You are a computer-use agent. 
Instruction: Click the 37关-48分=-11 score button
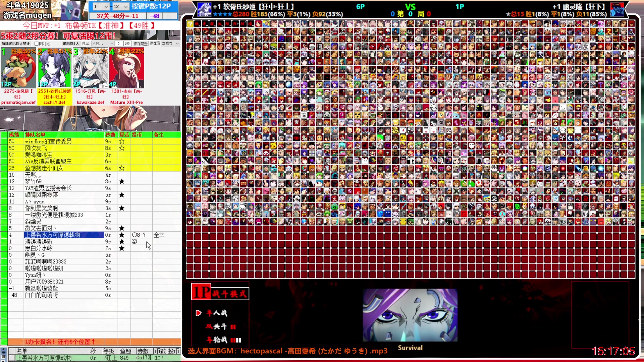click(x=117, y=16)
